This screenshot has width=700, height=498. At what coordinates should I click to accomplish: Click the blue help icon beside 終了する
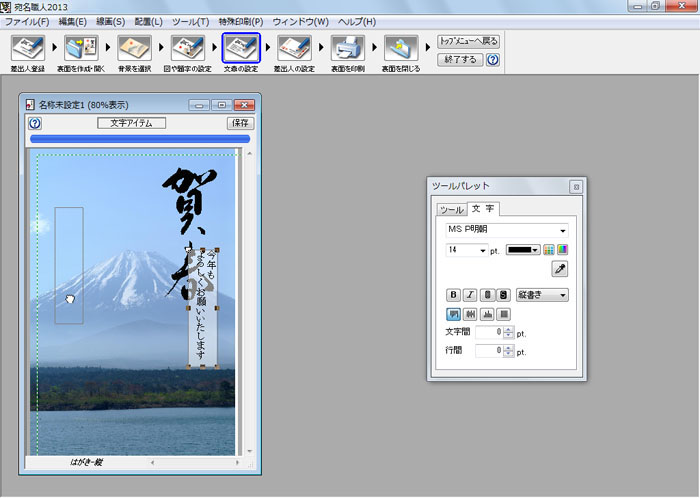click(x=493, y=60)
